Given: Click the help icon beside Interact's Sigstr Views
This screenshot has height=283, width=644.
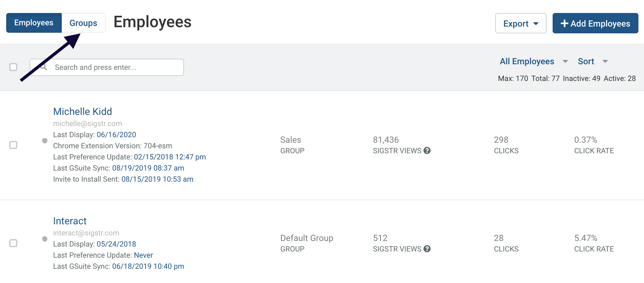Looking at the screenshot, I should click(427, 249).
